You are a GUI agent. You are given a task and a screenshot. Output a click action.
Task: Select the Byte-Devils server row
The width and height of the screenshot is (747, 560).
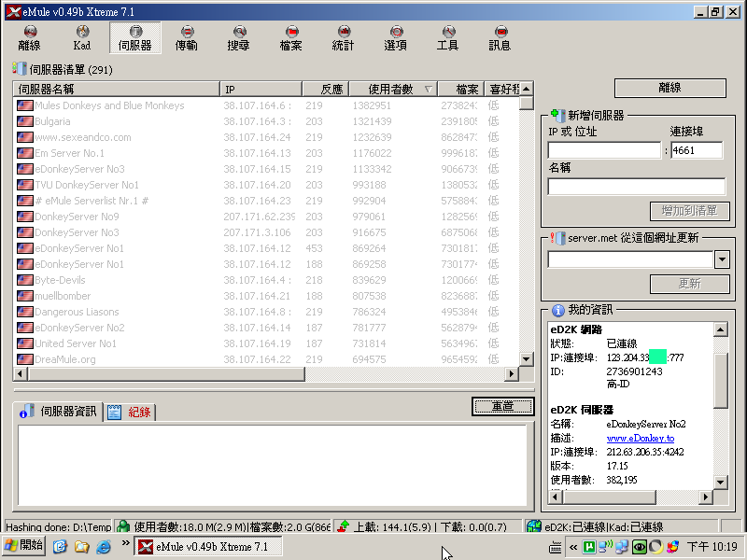(60, 280)
